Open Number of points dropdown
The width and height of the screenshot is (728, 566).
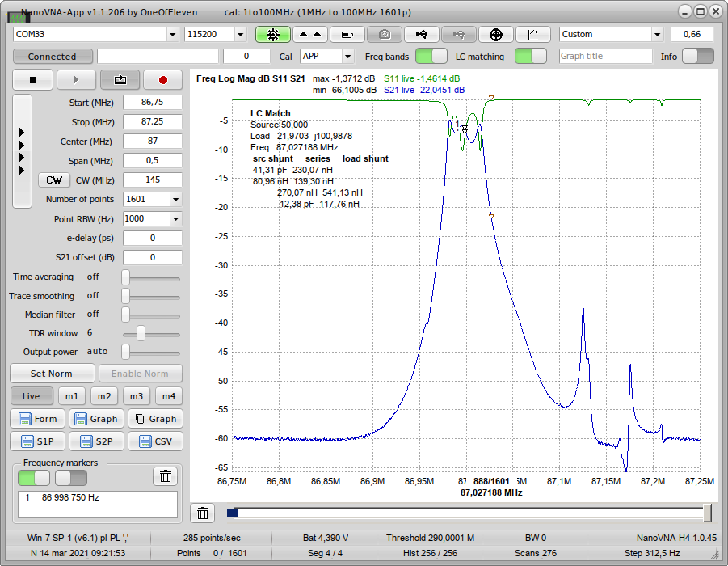pyautogui.click(x=175, y=199)
